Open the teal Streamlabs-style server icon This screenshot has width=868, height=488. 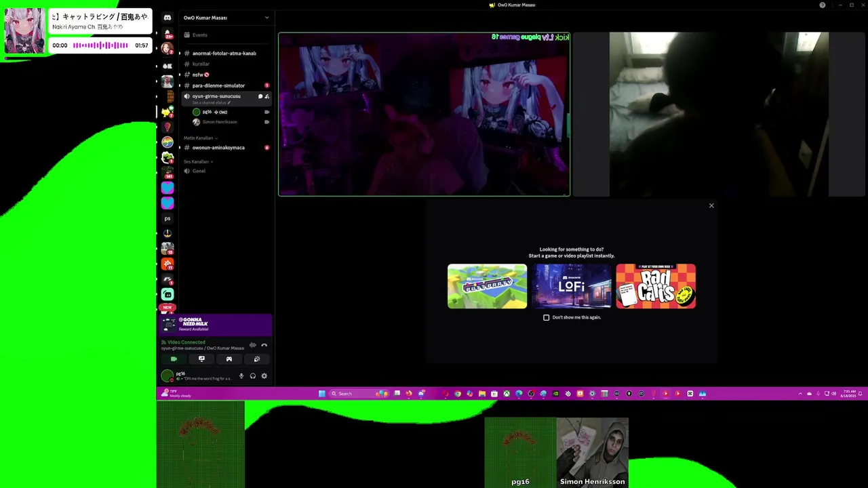click(167, 294)
